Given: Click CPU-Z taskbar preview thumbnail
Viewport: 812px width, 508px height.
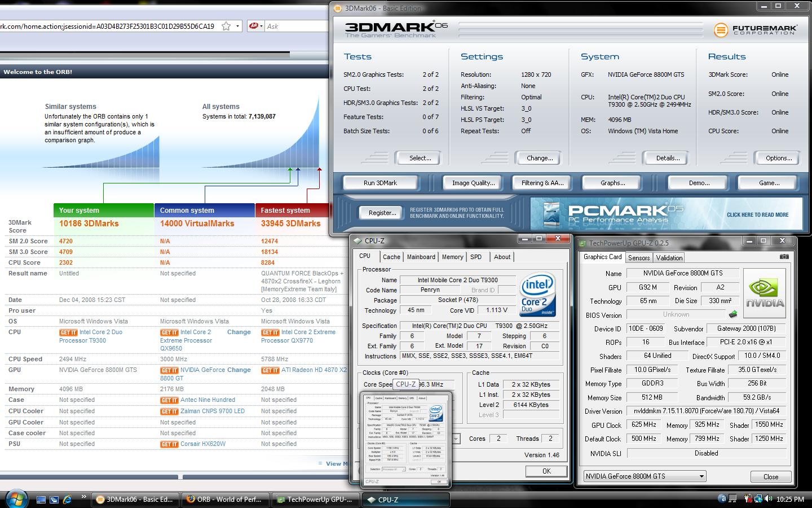Looking at the screenshot, I should [x=406, y=439].
